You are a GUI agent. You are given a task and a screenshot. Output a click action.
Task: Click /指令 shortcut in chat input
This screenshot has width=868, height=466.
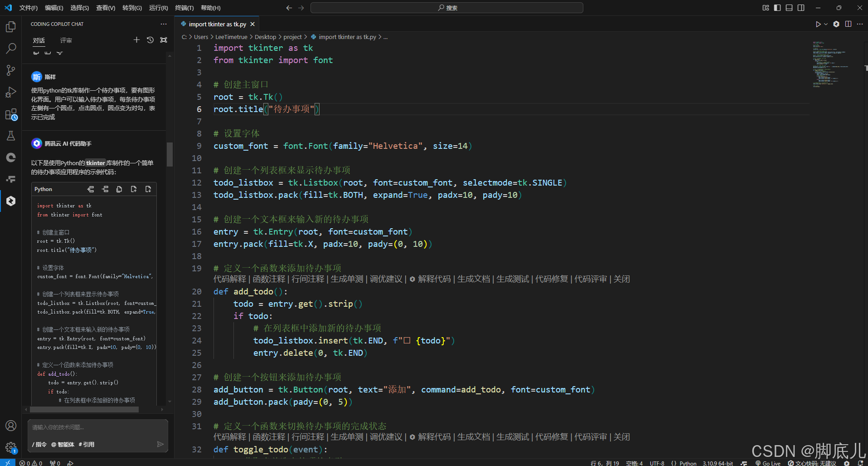(x=39, y=444)
